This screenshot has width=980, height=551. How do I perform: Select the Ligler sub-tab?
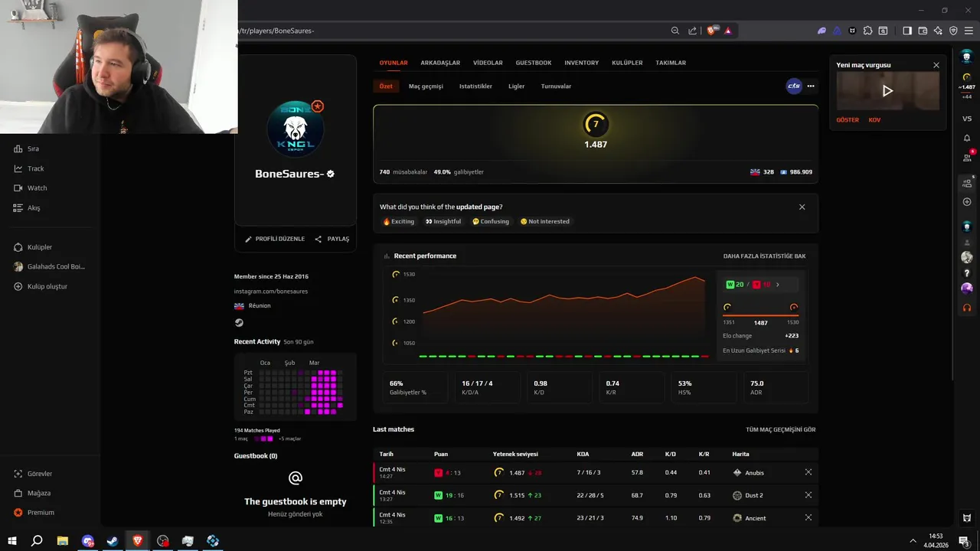click(x=517, y=86)
